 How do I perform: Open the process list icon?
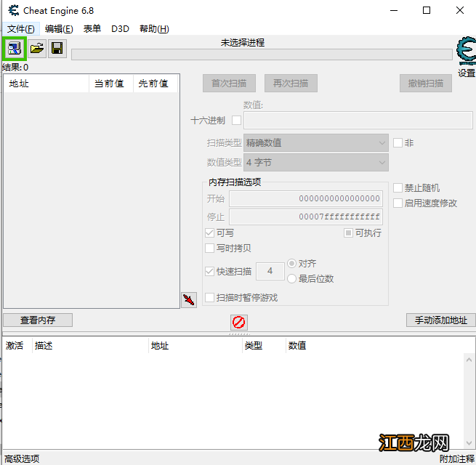pos(15,48)
